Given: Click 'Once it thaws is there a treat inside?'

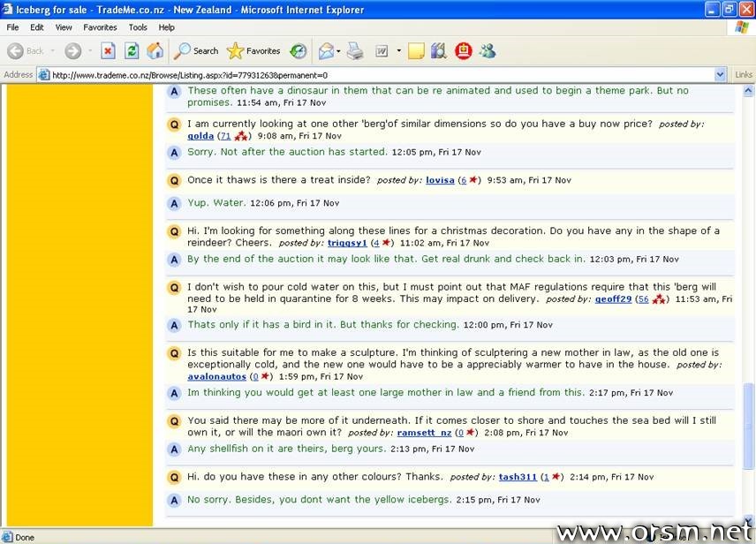Looking at the screenshot, I should [x=279, y=180].
